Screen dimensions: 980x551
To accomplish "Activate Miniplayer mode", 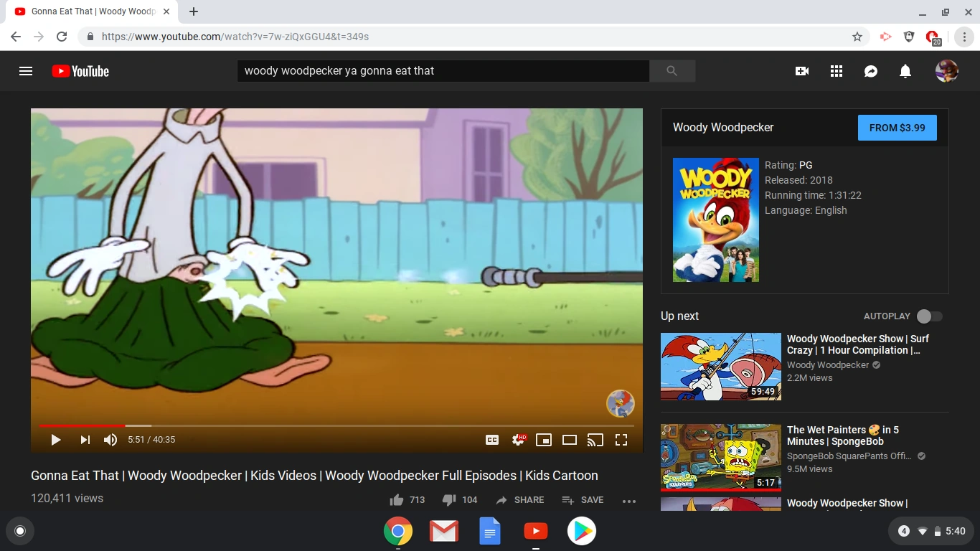I will (x=544, y=439).
